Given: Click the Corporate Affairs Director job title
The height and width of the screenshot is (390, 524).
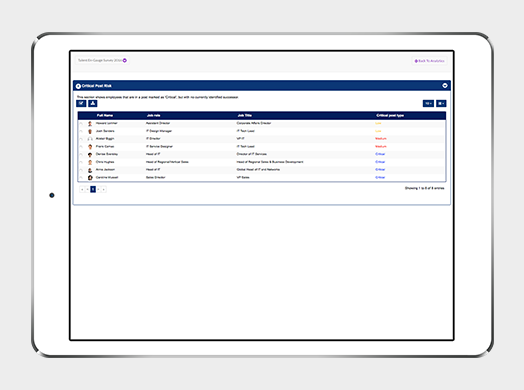Looking at the screenshot, I should click(x=254, y=123).
